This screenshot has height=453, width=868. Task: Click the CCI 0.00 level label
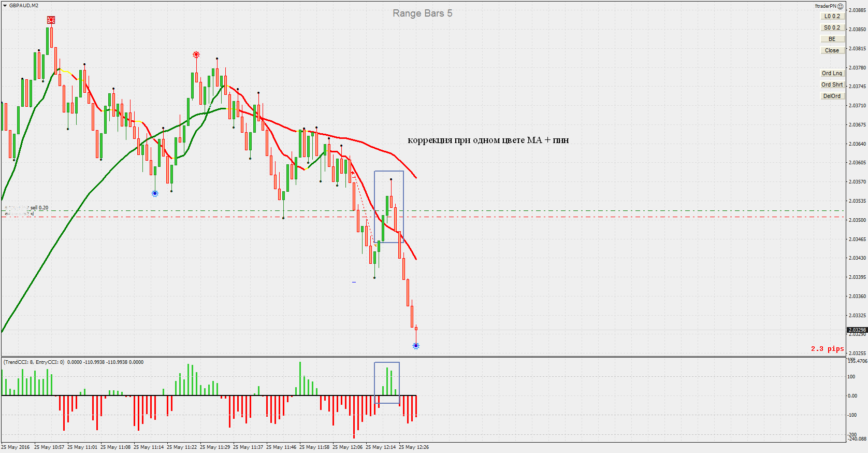(x=852, y=395)
